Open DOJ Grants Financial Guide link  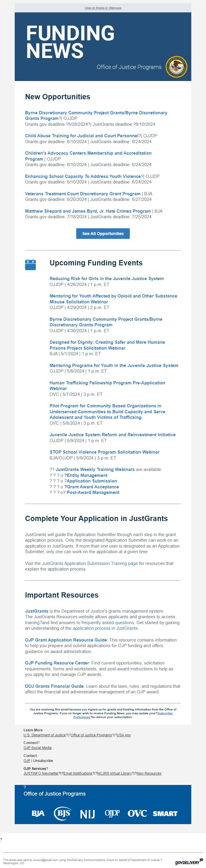[x=54, y=686]
